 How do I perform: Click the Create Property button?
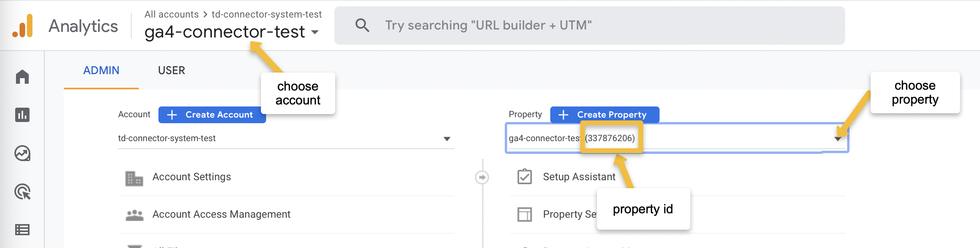(x=605, y=115)
